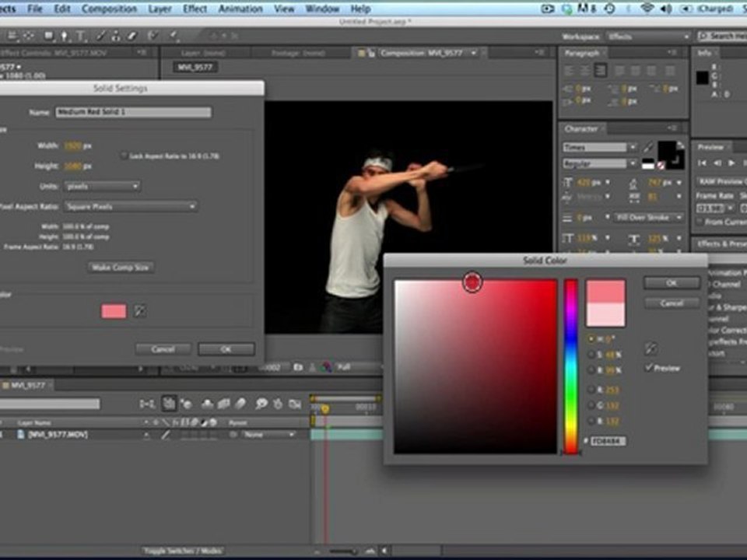Select the Pan Behind anchor point tool
This screenshot has height=560, width=747.
click(x=29, y=36)
